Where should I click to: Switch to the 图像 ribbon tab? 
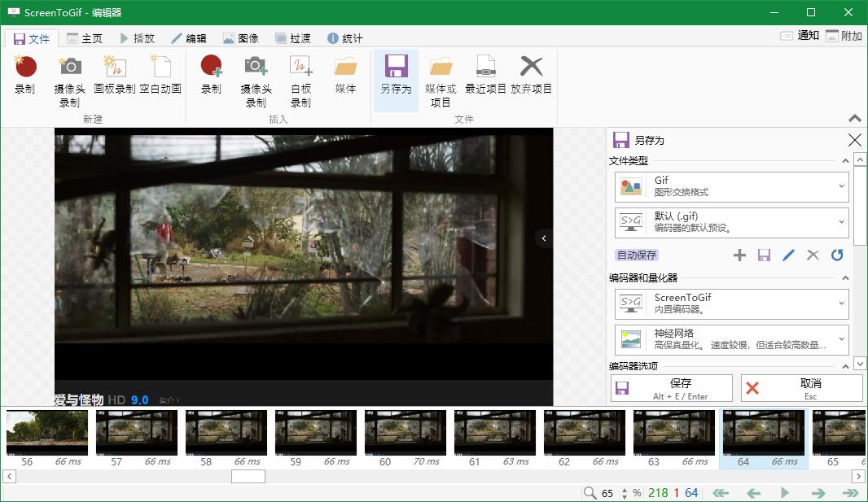[241, 38]
